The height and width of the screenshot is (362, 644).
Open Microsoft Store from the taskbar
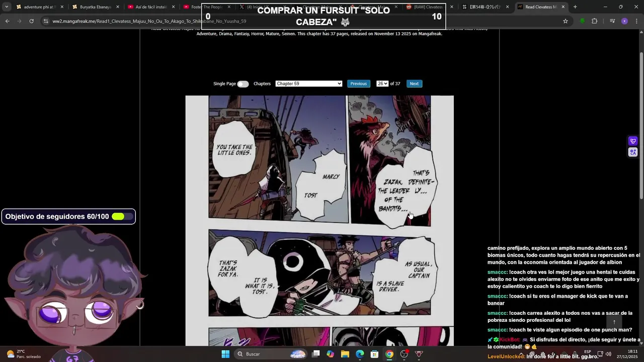pyautogui.click(x=374, y=354)
